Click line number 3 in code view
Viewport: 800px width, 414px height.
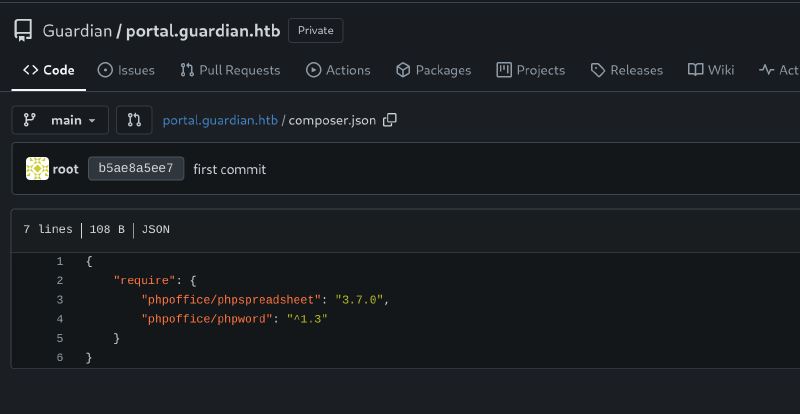pos(60,300)
